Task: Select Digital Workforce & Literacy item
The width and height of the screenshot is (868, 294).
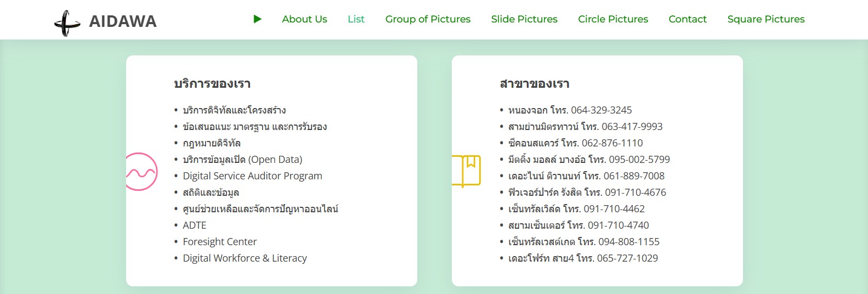Action: (x=245, y=258)
